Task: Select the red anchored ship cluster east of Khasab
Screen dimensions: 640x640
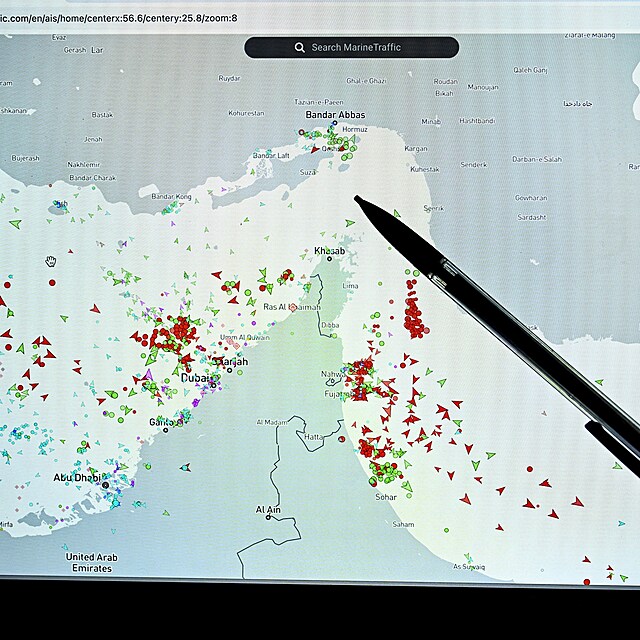Action: coord(413,305)
